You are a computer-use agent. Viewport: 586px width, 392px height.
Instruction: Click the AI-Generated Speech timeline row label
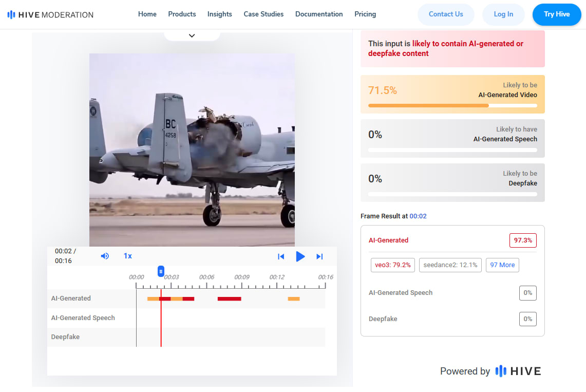83,318
